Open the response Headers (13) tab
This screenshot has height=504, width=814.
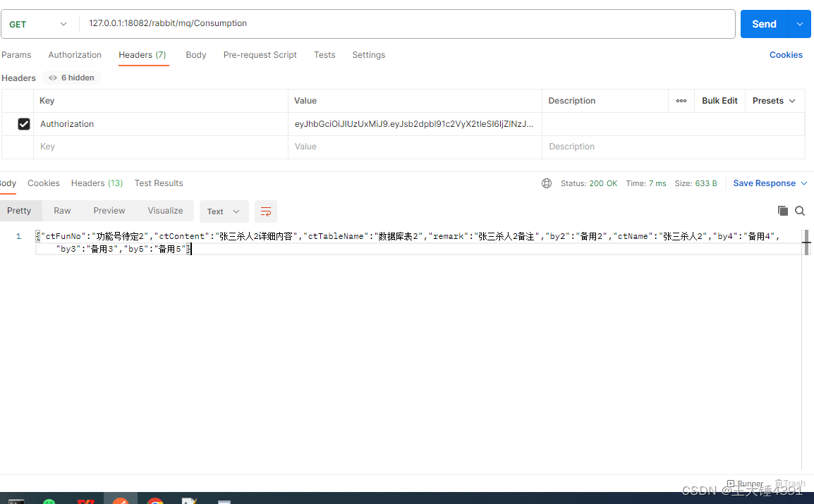pyautogui.click(x=97, y=183)
